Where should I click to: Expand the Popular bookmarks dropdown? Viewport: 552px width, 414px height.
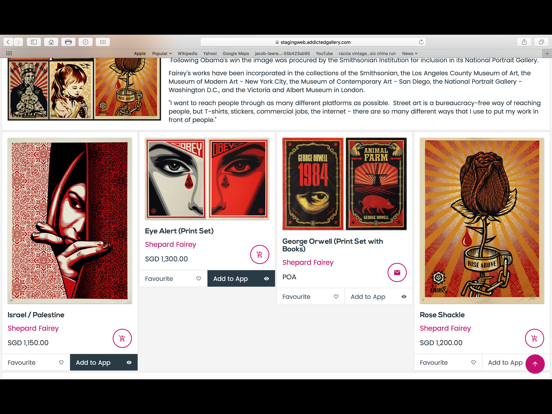click(162, 54)
